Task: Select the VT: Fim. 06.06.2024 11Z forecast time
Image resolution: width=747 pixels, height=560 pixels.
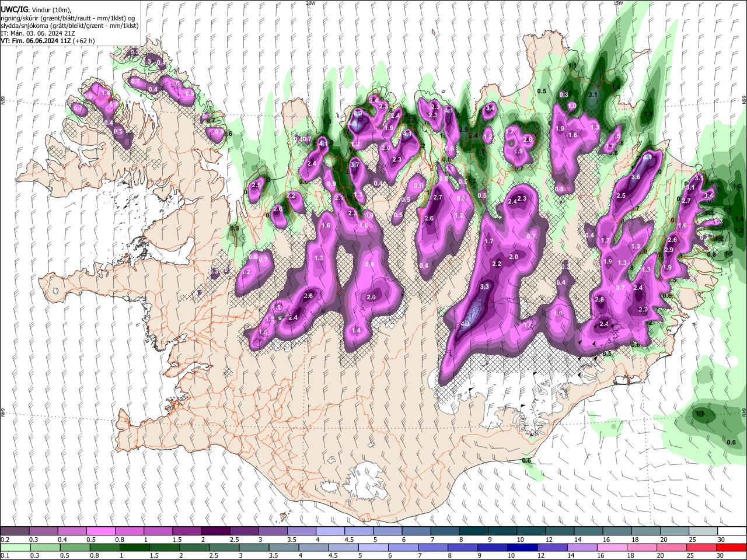Action: 48,41
